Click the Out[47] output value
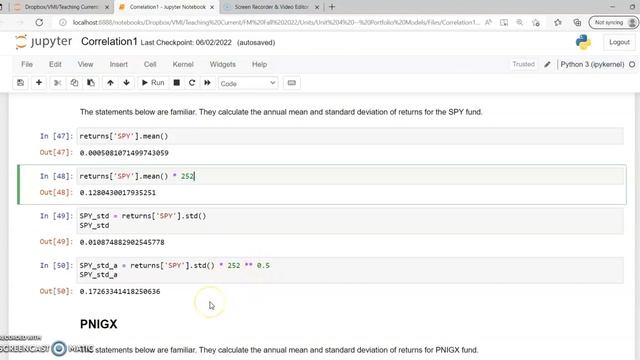Viewport: 640px width, 360px height. [x=124, y=153]
